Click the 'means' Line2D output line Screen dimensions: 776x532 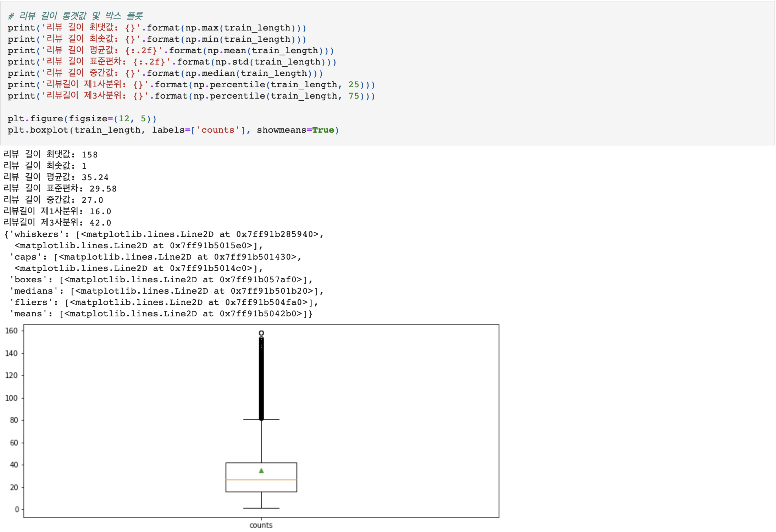pos(161,314)
